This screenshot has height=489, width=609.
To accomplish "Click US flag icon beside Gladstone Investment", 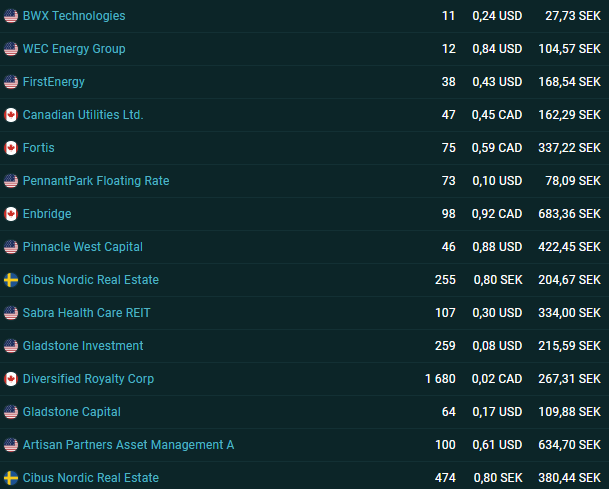I will click(11, 346).
